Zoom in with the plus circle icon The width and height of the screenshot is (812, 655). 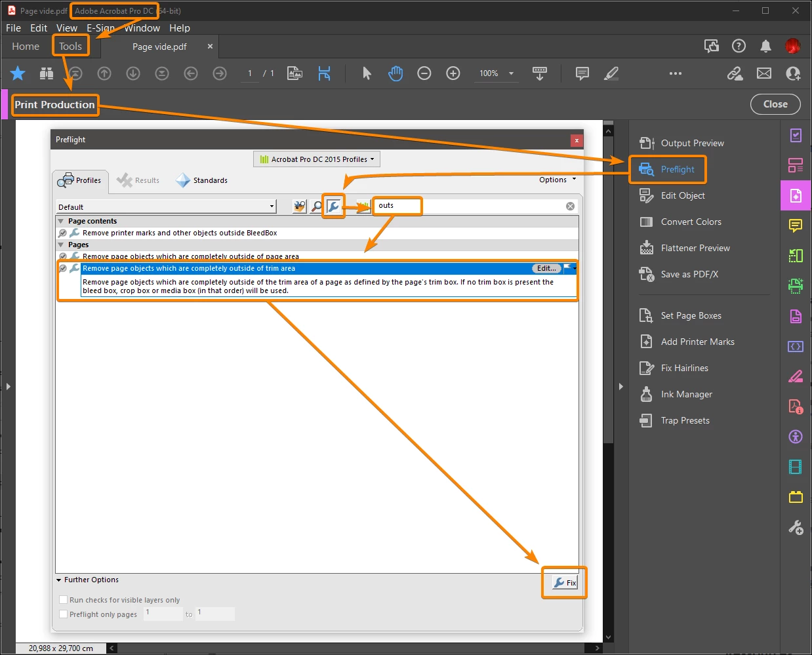pyautogui.click(x=453, y=73)
